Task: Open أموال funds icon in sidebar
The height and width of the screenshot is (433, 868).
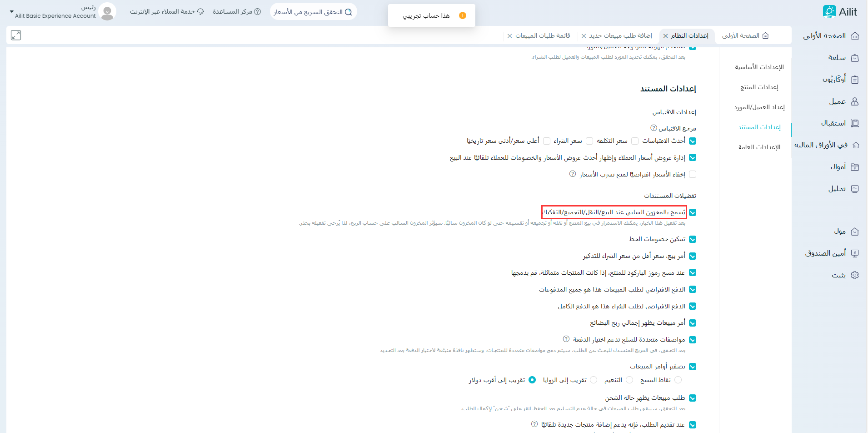Action: pos(854,167)
